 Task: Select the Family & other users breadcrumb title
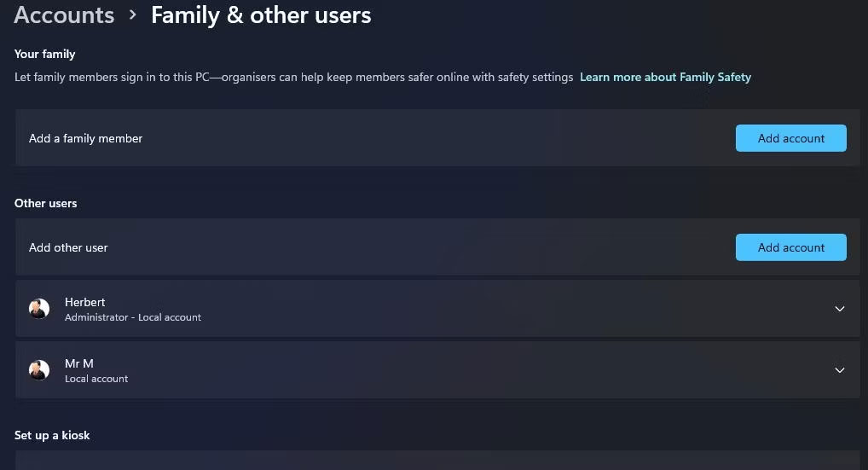point(261,15)
